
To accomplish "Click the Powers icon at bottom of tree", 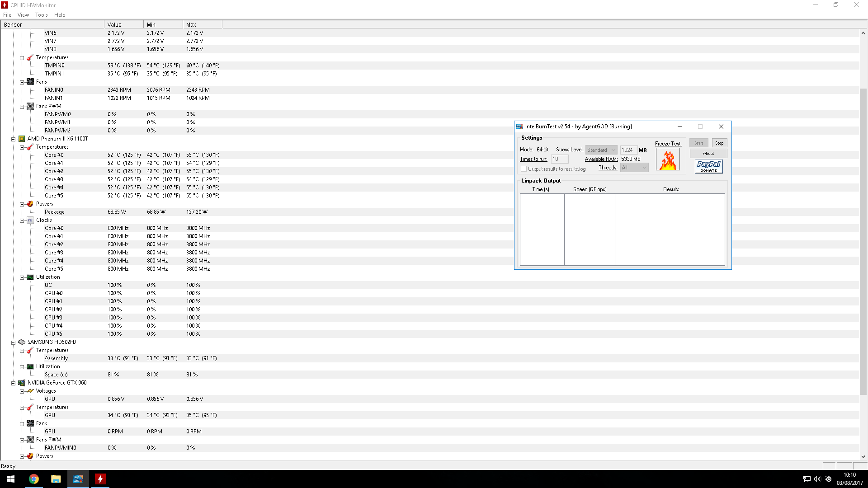I will point(30,456).
